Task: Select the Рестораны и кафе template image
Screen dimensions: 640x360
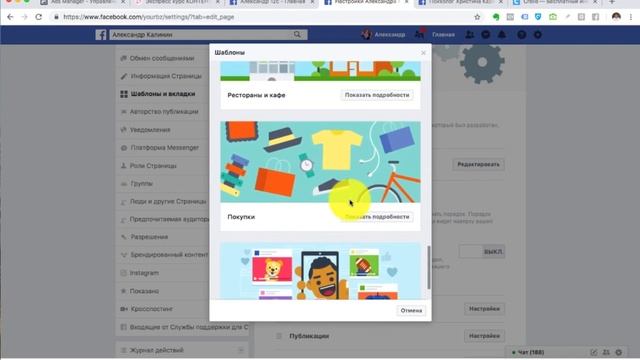Action: [x=320, y=71]
